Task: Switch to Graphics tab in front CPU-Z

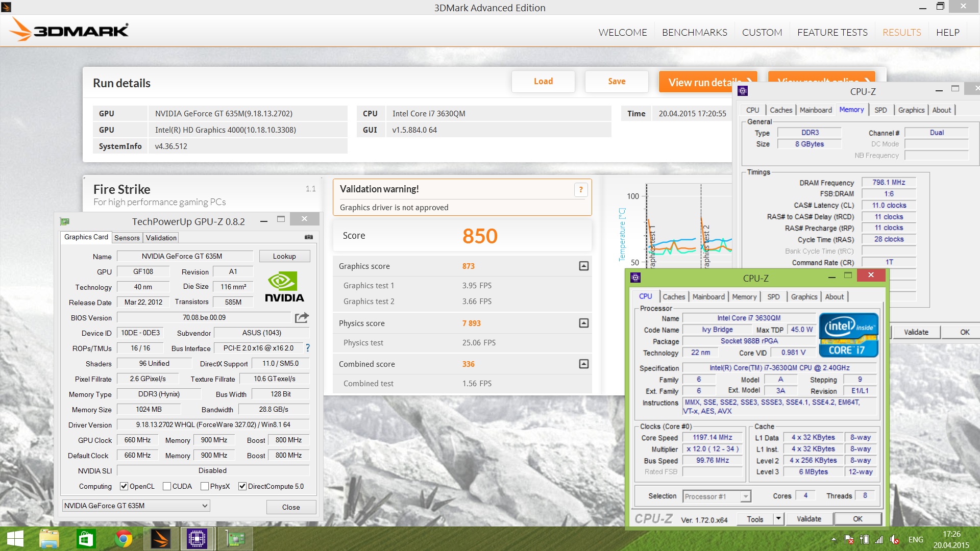Action: (x=804, y=296)
